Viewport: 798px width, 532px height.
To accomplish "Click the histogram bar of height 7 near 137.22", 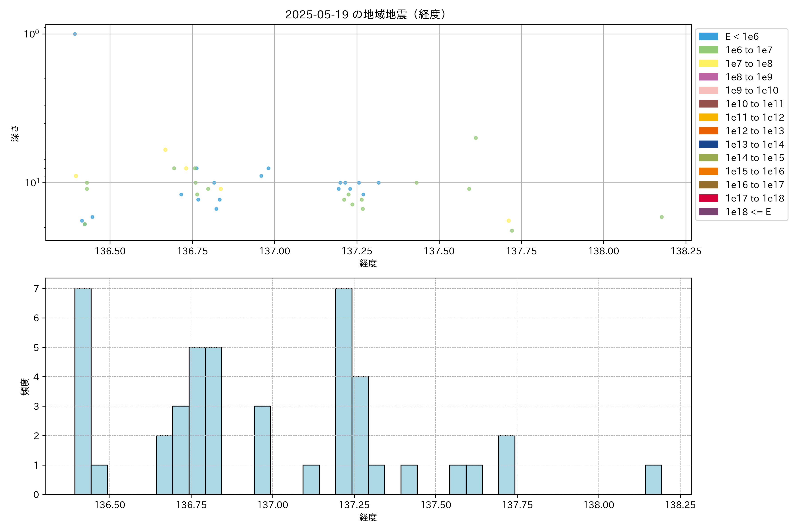I will [344, 391].
